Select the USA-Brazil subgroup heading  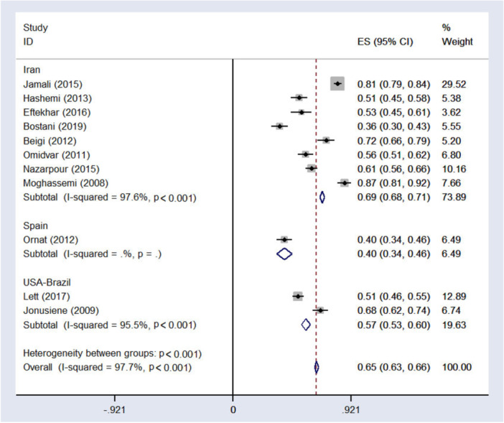pyautogui.click(x=48, y=282)
